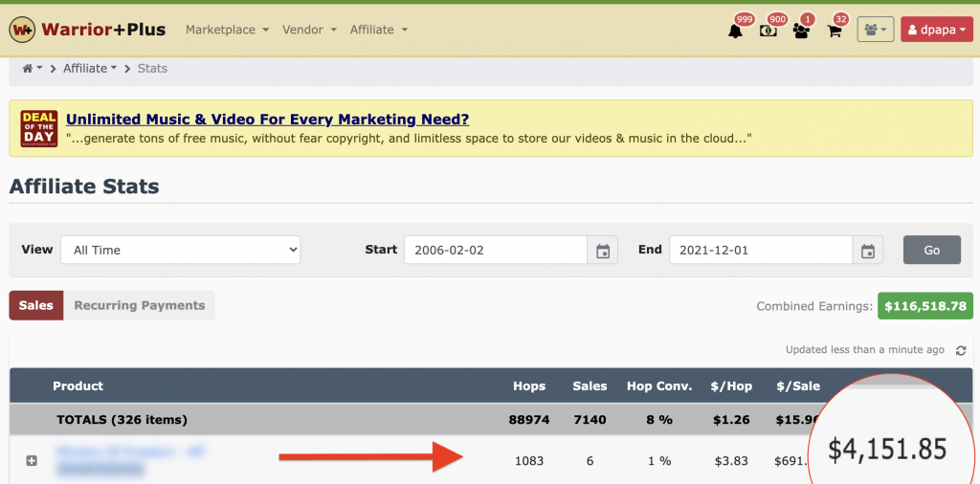
Task: Click the Warrior+Plus logo
Action: pos(87,30)
